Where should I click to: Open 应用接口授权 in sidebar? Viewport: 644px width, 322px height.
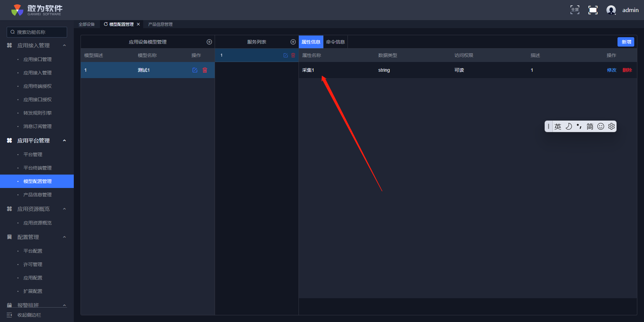tap(38, 100)
